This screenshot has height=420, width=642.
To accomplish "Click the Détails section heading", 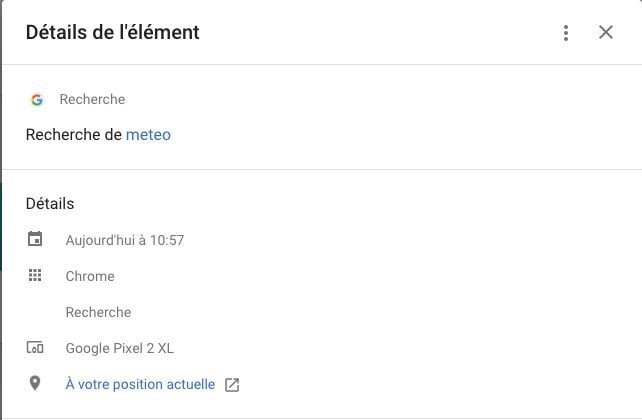I will click(x=50, y=203).
